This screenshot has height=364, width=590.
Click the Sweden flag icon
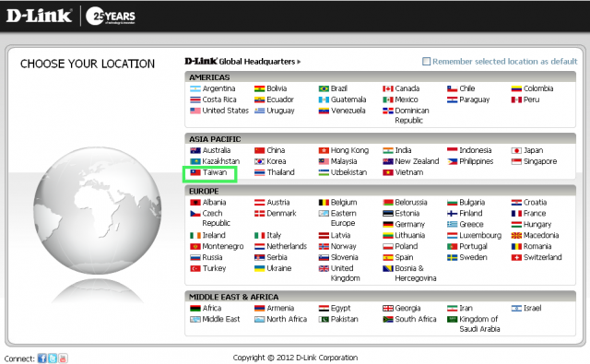point(452,258)
